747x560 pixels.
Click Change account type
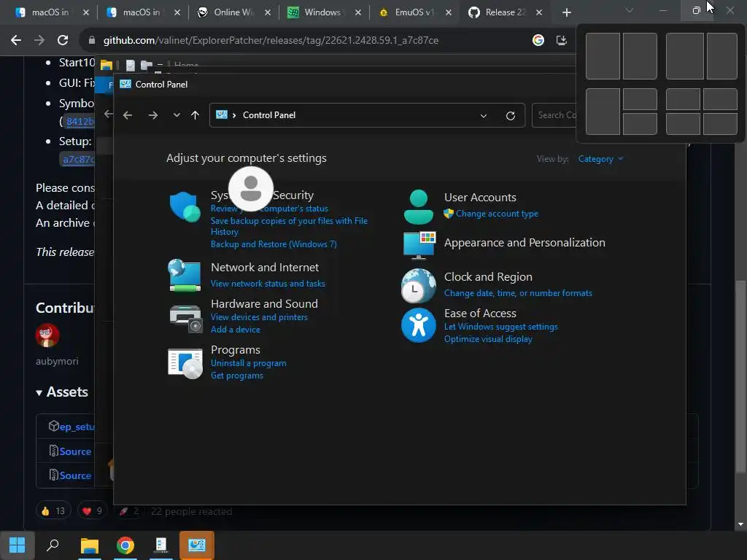tap(497, 214)
